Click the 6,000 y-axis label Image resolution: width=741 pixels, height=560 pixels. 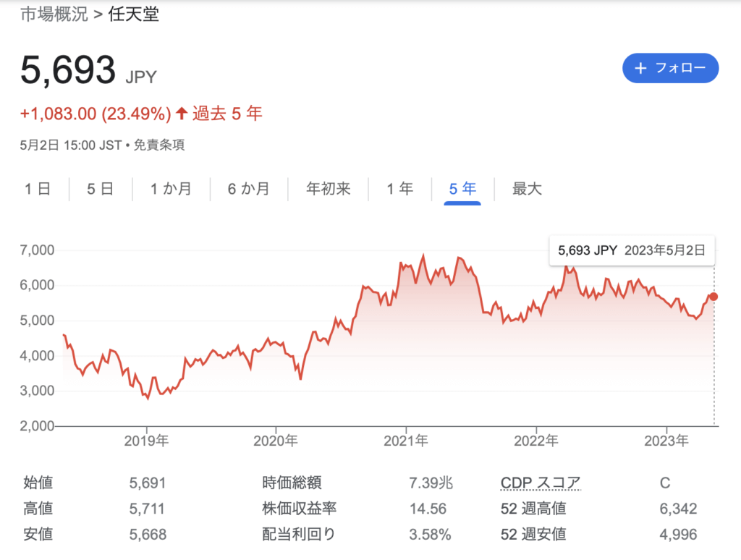click(37, 285)
